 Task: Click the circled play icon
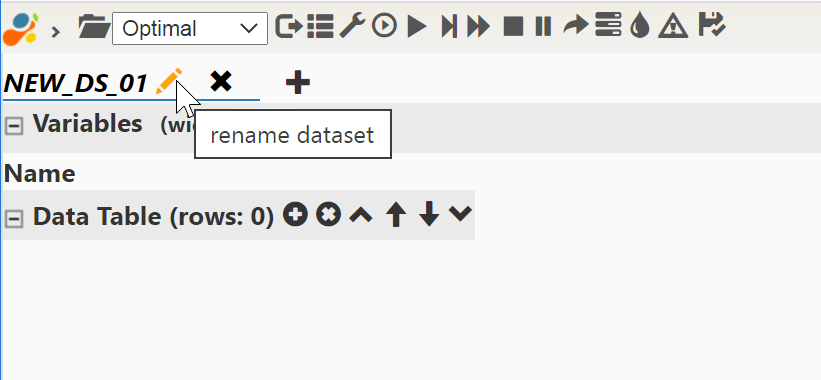[384, 26]
